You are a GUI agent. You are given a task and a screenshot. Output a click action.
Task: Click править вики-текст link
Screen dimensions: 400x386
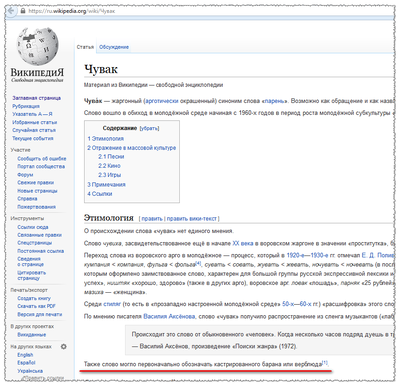coord(192,219)
